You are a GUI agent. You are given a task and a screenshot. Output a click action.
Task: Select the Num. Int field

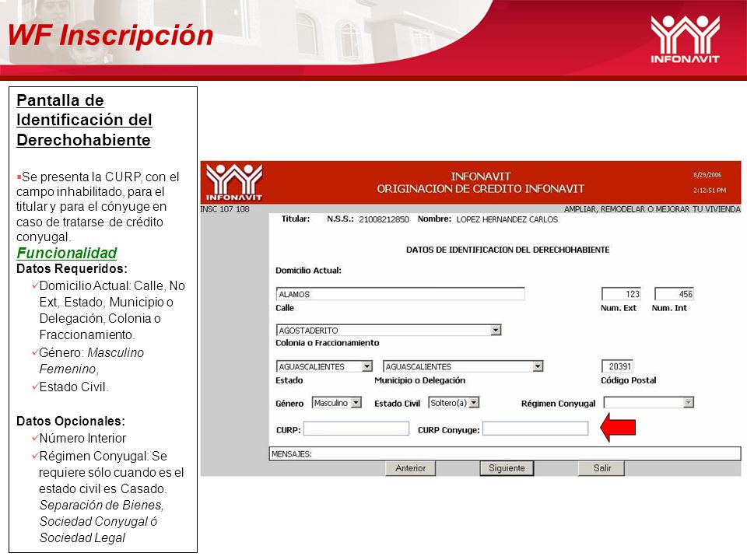coord(674,294)
